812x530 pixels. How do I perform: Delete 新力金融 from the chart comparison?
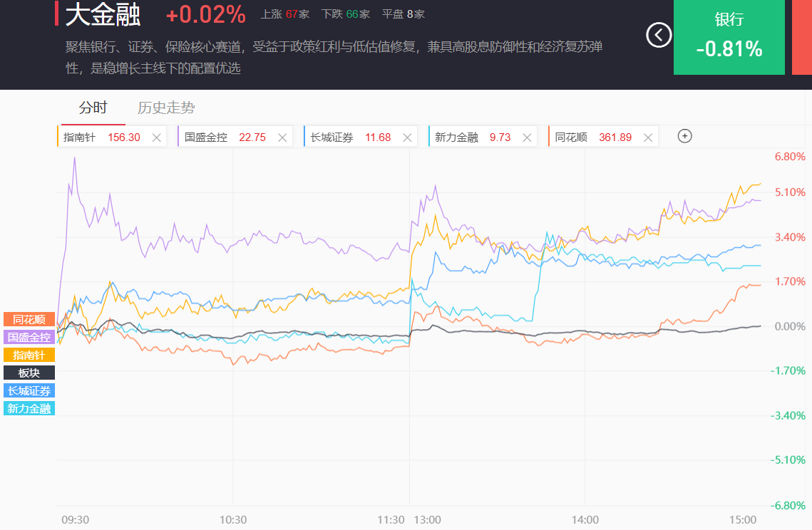(x=527, y=137)
